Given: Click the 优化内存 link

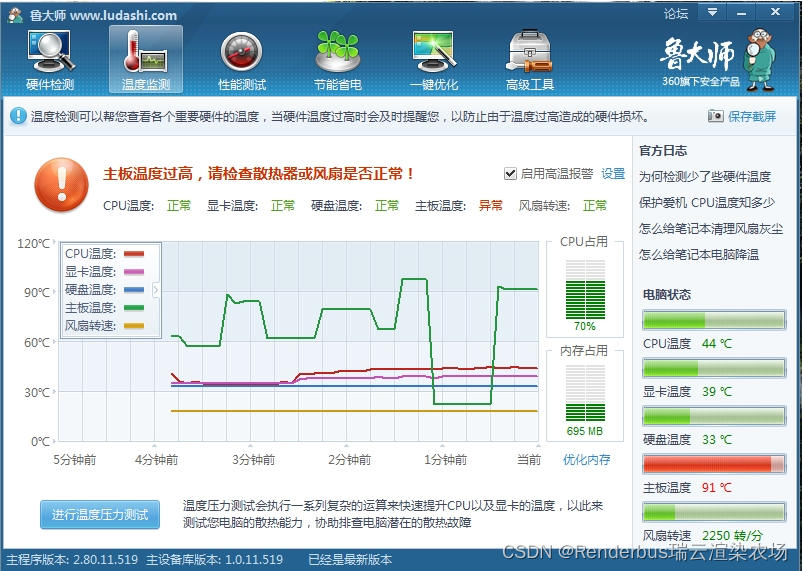Looking at the screenshot, I should click(586, 459).
